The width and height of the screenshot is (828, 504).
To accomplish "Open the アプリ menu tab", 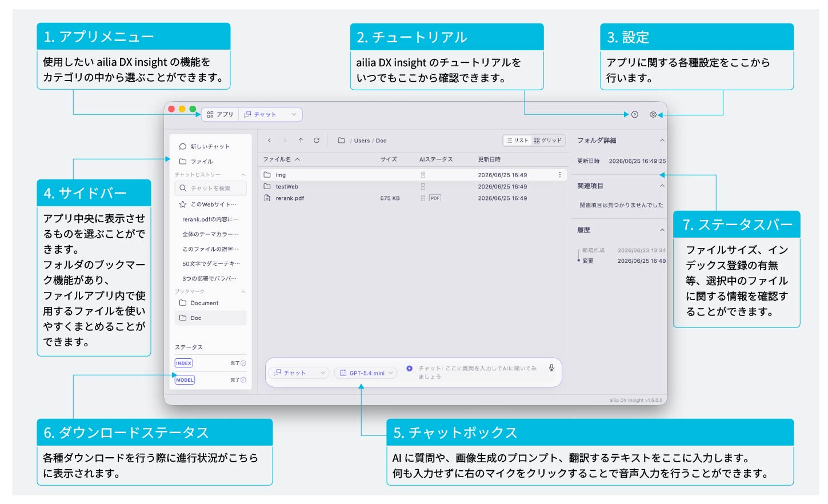I will tap(220, 114).
